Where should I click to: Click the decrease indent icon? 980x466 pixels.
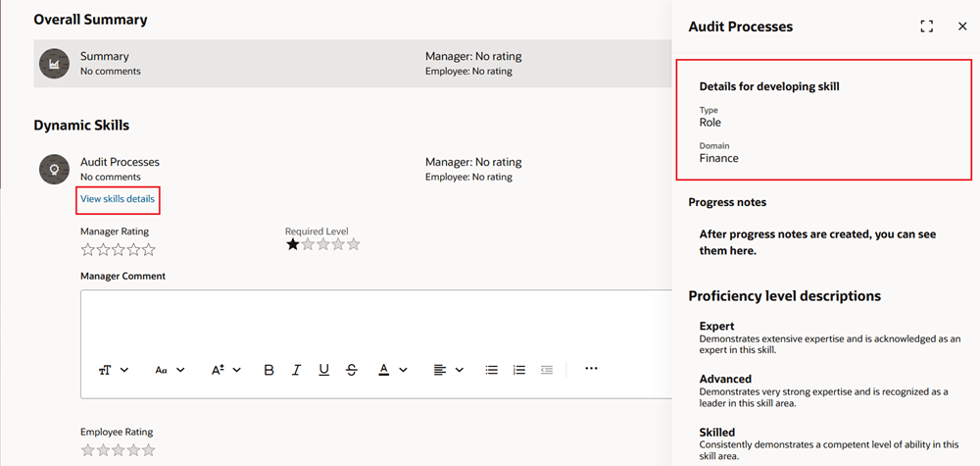(547, 370)
